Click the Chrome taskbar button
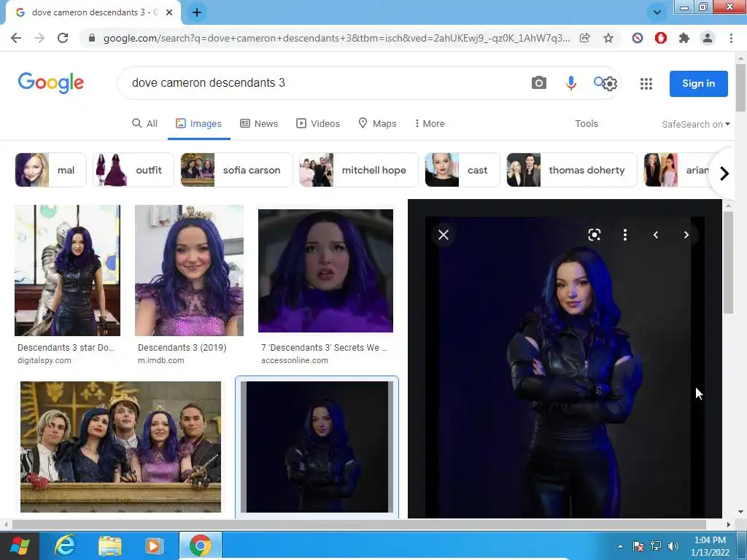Viewport: 747px width, 560px height. point(201,545)
